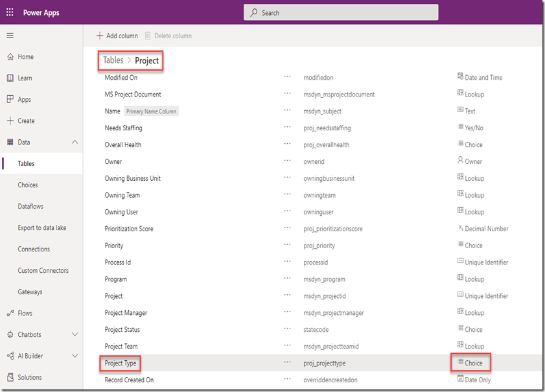Click in the Search box
Viewport: 545px width, 392px height.
pos(341,12)
